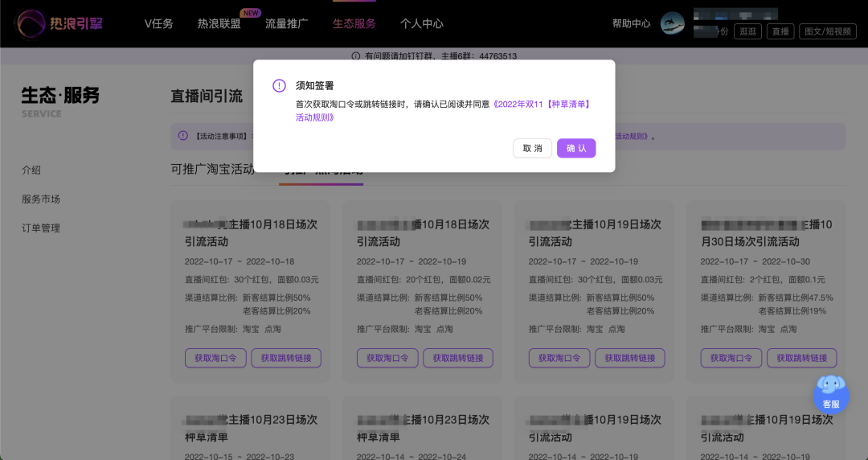This screenshot has height=460, width=868.
Task: Confirm with the 确认 button in dialog
Action: point(576,148)
